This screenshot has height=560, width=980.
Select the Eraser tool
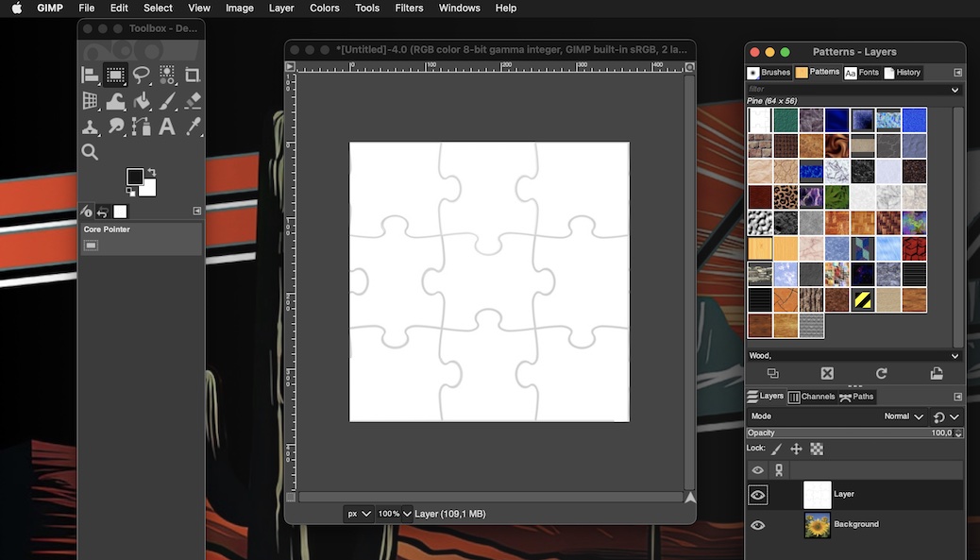[193, 100]
